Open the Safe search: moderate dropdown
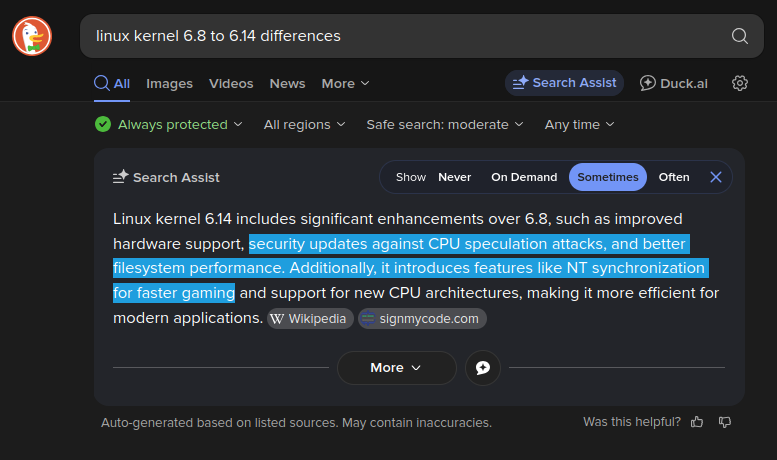777x460 pixels. 444,125
